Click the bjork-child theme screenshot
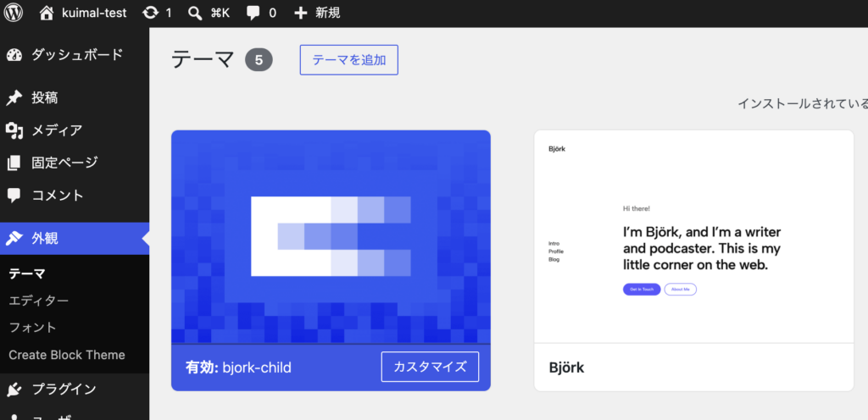This screenshot has height=420, width=868. (x=331, y=236)
